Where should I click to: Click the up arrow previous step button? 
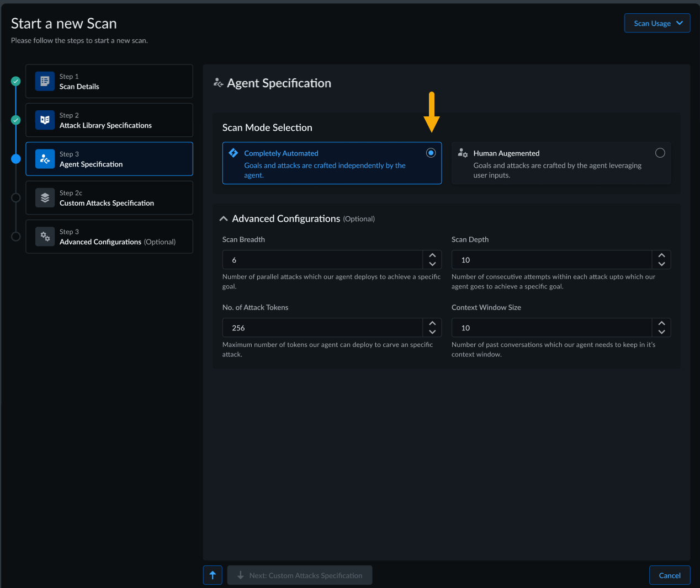click(213, 575)
